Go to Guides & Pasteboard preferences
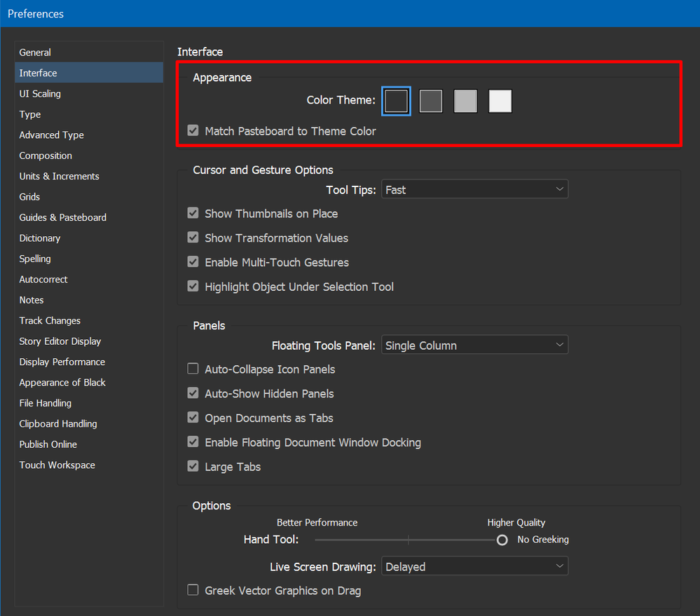This screenshot has width=700, height=616. pos(63,217)
